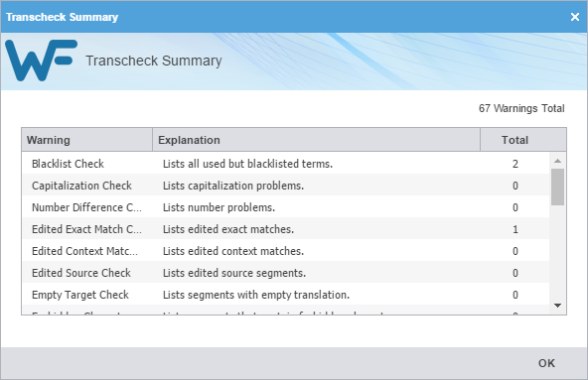This screenshot has height=380, width=588.
Task: Sort by the Warning column header
Action: click(x=87, y=140)
